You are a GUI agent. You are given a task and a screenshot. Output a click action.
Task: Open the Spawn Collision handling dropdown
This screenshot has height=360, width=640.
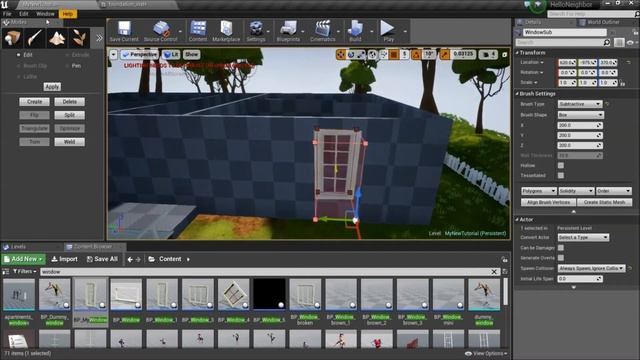pyautogui.click(x=591, y=268)
